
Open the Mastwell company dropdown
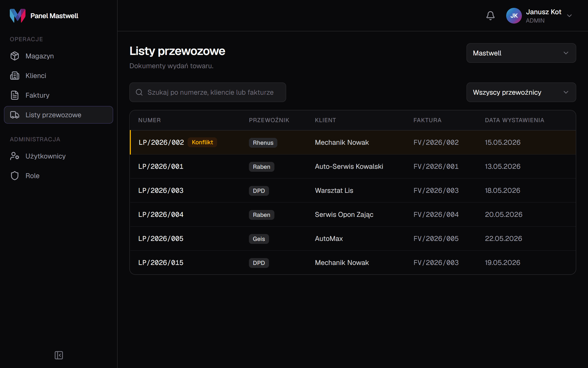[x=521, y=53]
